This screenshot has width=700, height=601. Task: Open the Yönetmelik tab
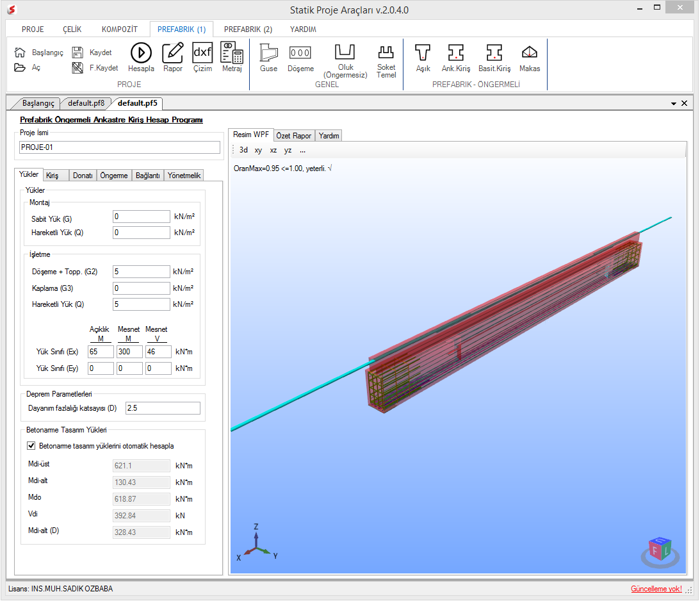(184, 176)
